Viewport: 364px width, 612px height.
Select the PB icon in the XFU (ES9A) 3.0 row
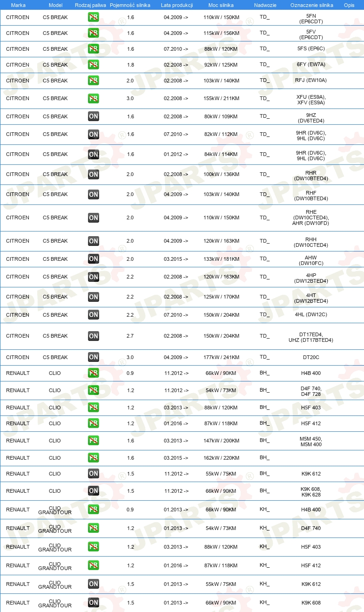[x=93, y=98]
